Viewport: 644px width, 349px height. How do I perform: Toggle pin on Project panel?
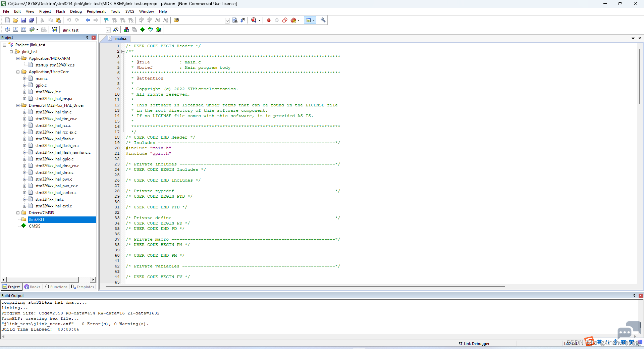pyautogui.click(x=88, y=38)
